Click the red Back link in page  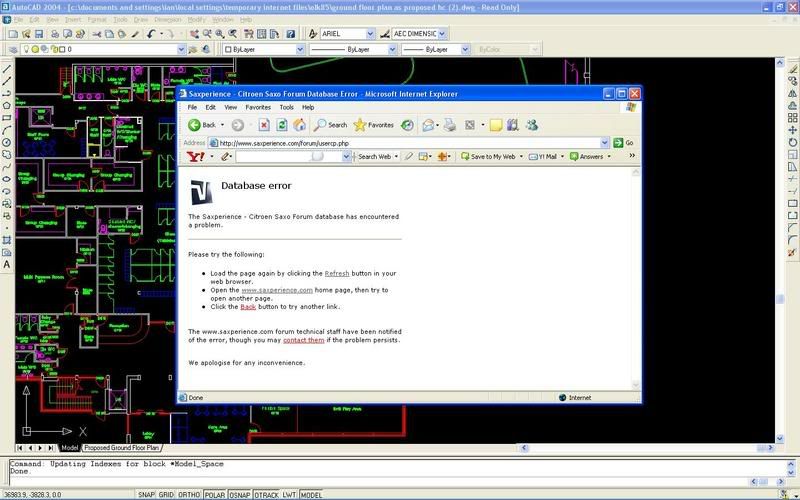click(248, 307)
